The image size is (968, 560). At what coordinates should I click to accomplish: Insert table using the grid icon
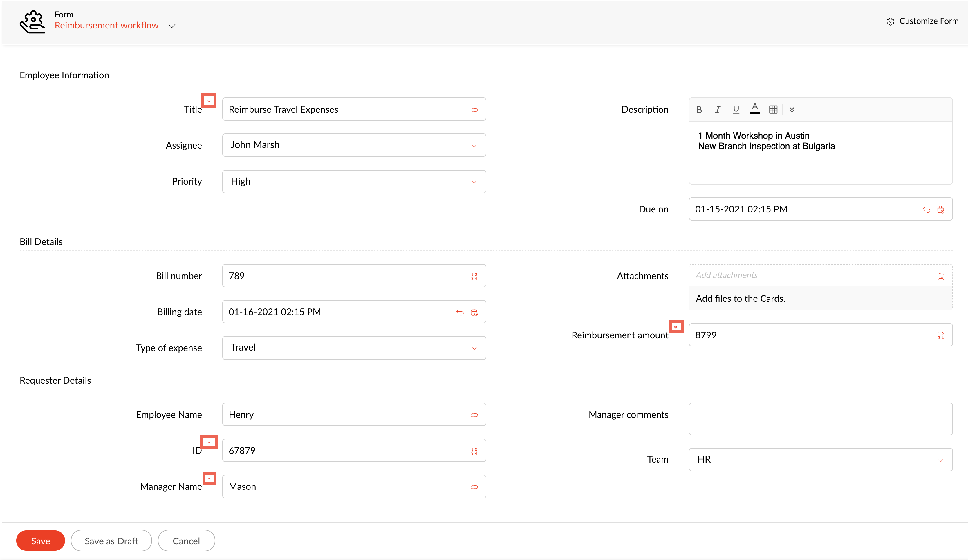773,110
